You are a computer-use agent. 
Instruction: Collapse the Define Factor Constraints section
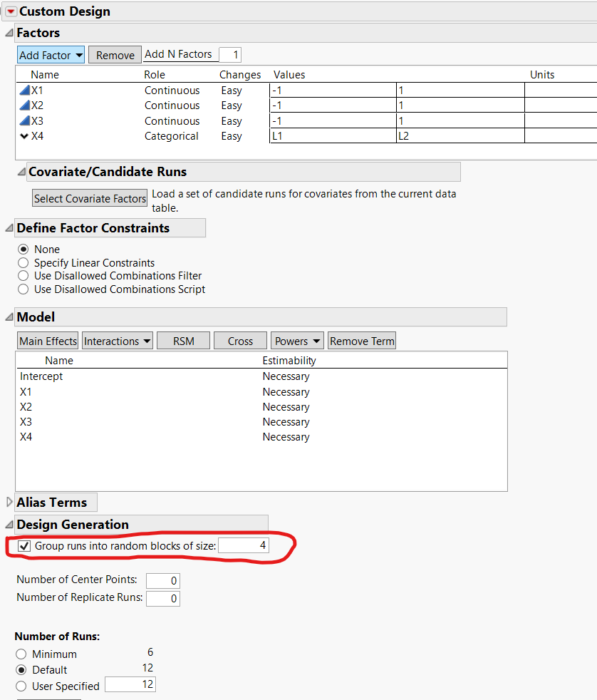pos(9,228)
